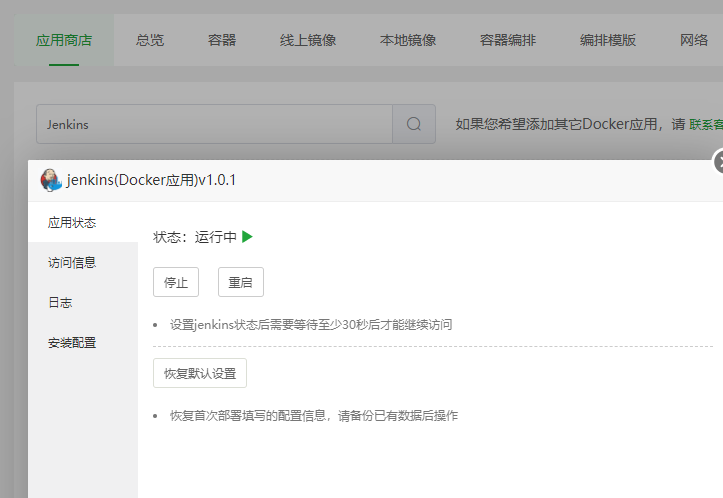
Task: Open the 应用商店 tab
Action: point(64,40)
